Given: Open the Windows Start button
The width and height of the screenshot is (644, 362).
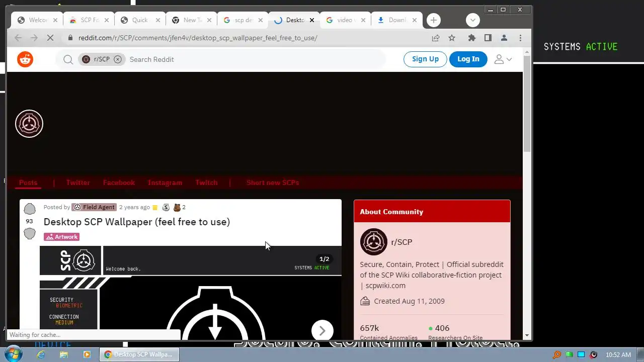Looking at the screenshot, I should 13,354.
